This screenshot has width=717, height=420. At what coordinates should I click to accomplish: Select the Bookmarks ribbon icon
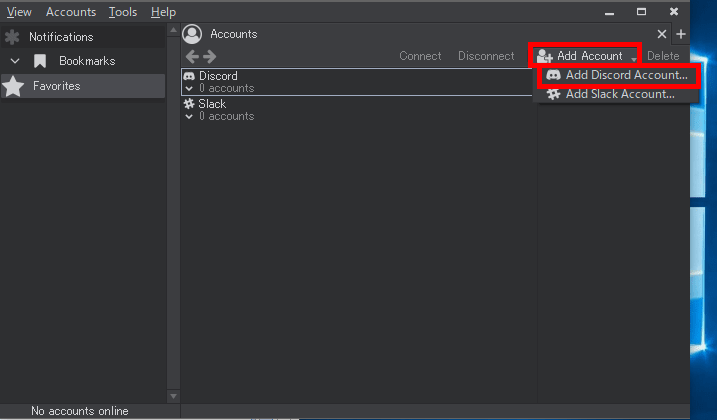(40, 61)
